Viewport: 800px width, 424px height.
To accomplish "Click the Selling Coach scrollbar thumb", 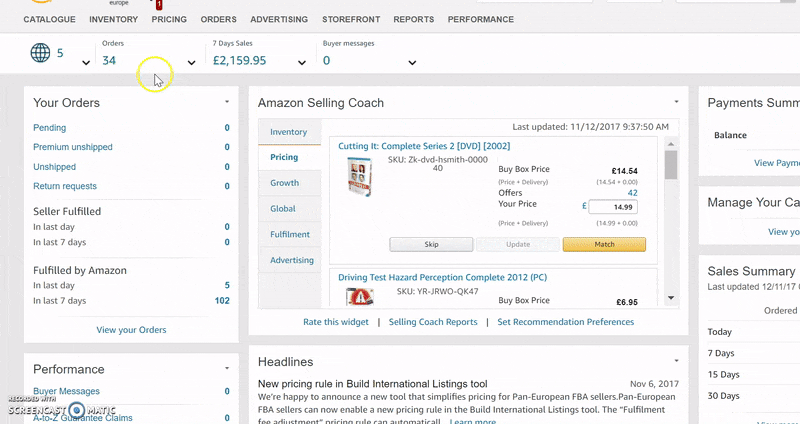I will pos(671,165).
